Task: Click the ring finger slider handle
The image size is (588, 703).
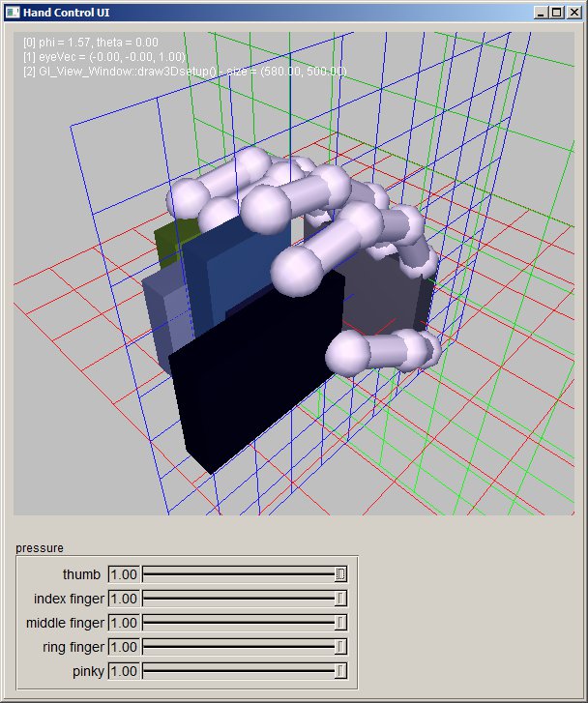Action: pyautogui.click(x=340, y=647)
